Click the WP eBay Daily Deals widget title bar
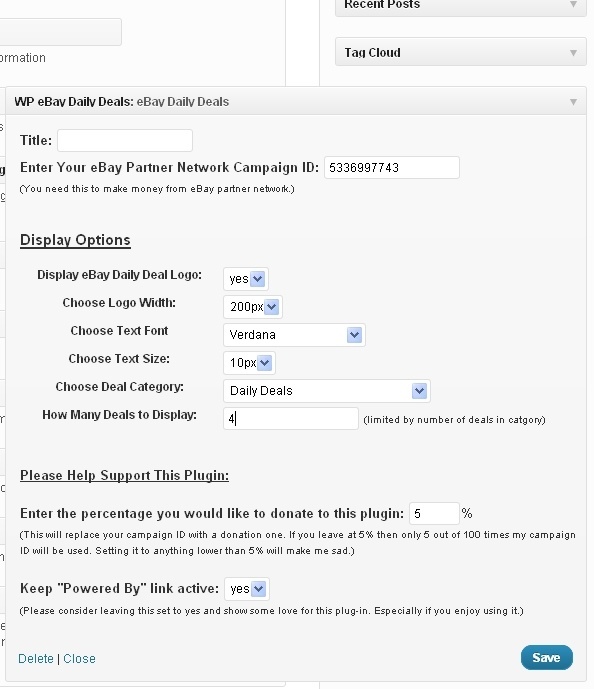Screen dimensions: 594x689 296,102
